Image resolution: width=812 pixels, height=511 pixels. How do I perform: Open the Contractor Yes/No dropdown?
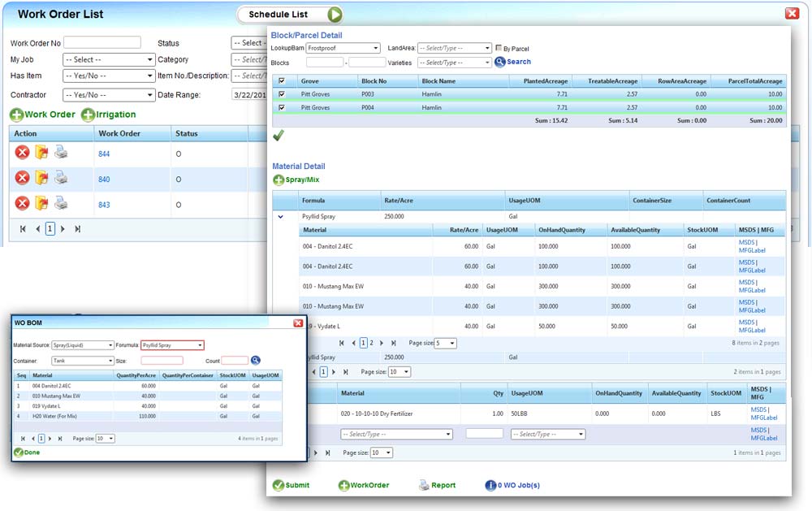pos(109,95)
